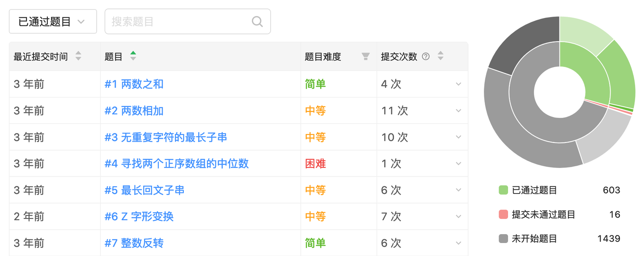The width and height of the screenshot is (644, 256).
Task: Sort the 题目 column using arrows
Action: (133, 56)
